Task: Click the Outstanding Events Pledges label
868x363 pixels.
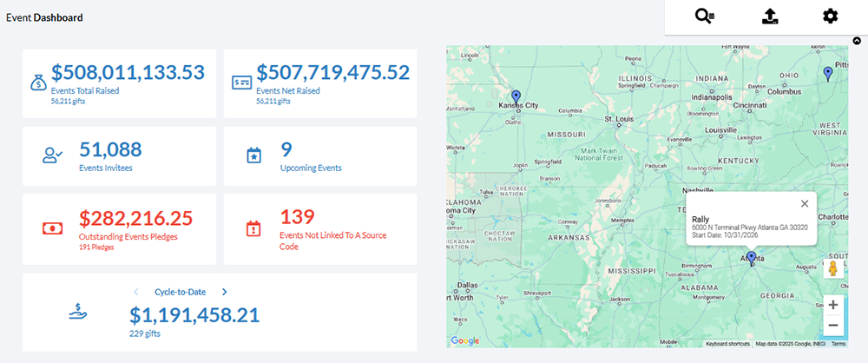Action: tap(128, 237)
